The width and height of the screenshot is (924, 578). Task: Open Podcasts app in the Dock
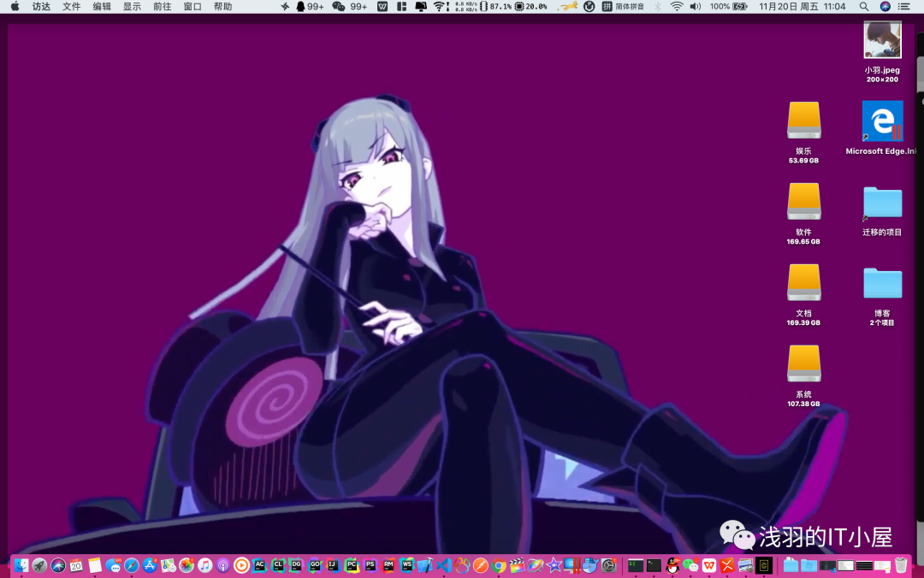(222, 566)
